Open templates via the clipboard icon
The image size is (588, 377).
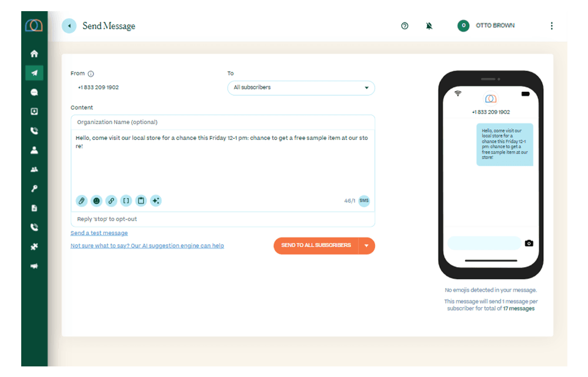(141, 201)
